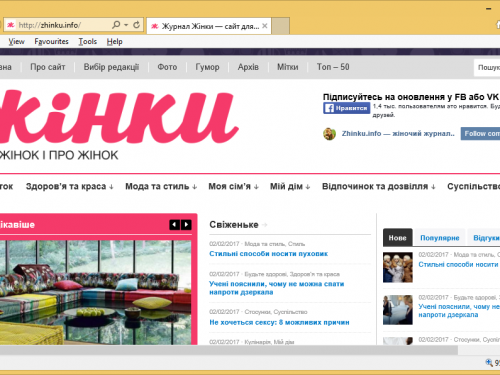The image size is (500, 375).
Task: Refresh the page with reload icon
Action: 136,25
